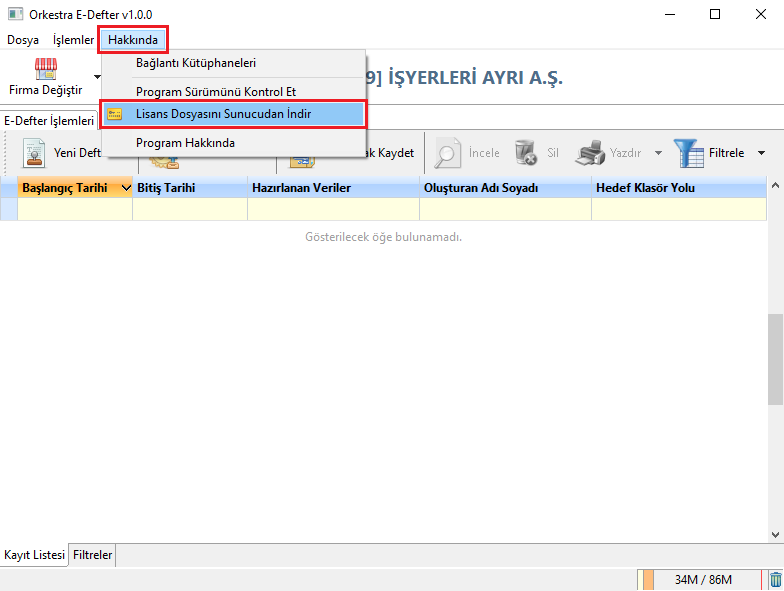Open Program Hakkında from the menu
Viewport: 784px width, 591px height.
coord(185,143)
